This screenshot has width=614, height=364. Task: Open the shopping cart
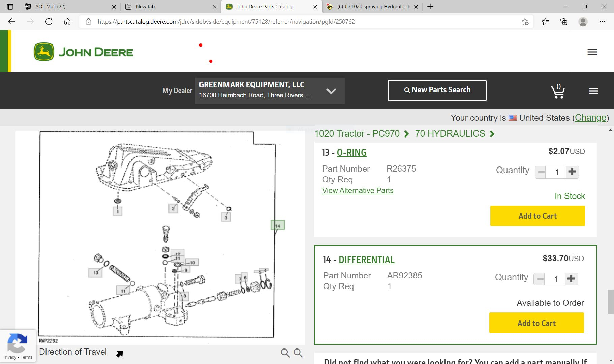coord(558,91)
